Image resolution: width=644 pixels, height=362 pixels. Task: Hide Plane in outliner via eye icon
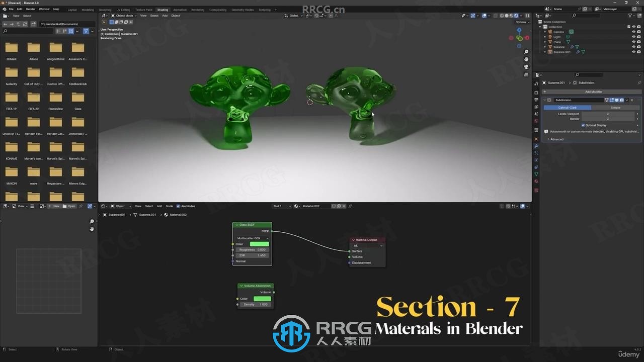coord(633,42)
